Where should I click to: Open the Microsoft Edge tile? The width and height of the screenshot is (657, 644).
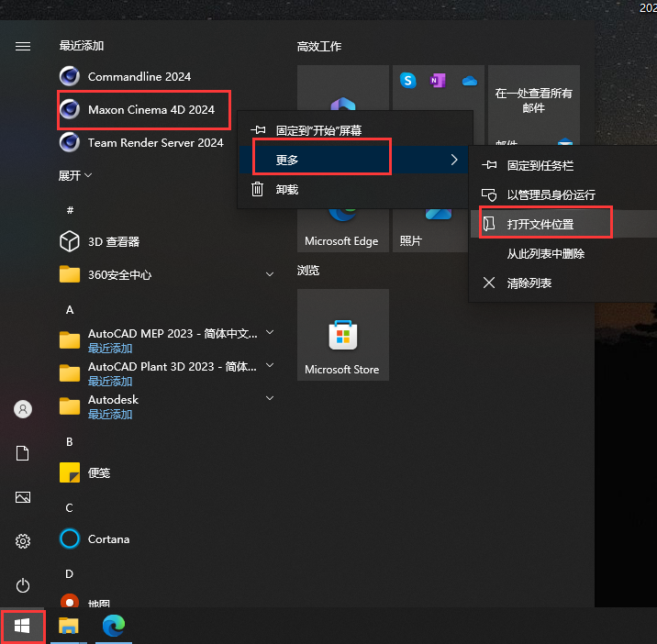point(343,230)
